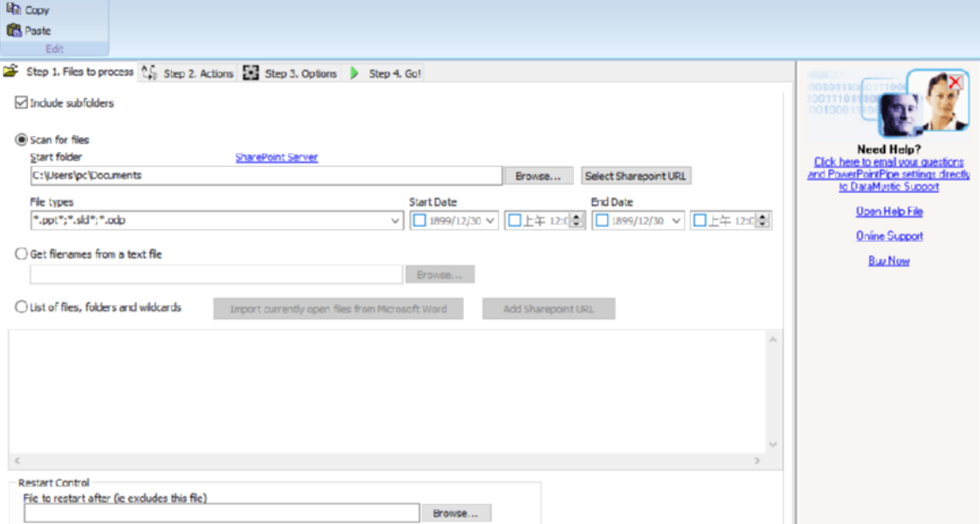Click the filenames text file path field
Viewport: 980px width, 524px height.
pyautogui.click(x=216, y=274)
